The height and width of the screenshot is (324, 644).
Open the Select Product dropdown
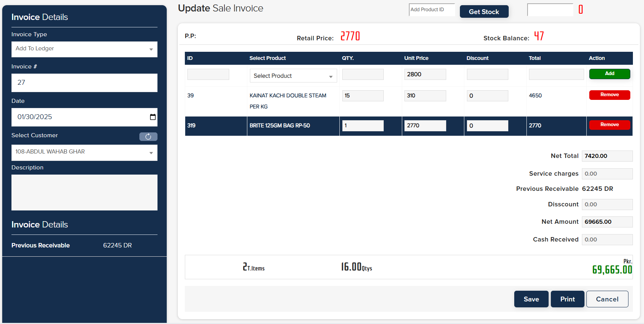(293, 76)
